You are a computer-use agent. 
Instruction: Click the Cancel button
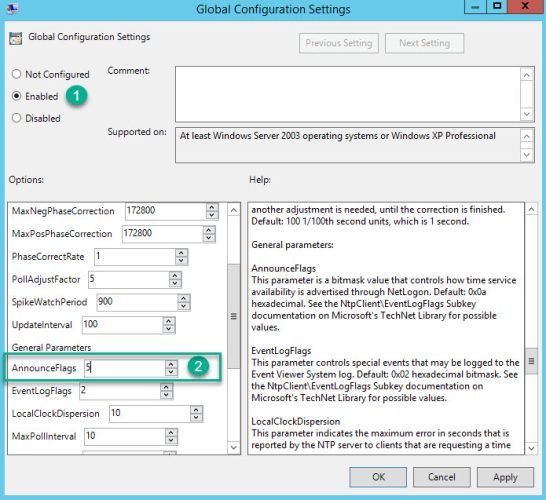[x=442, y=477]
